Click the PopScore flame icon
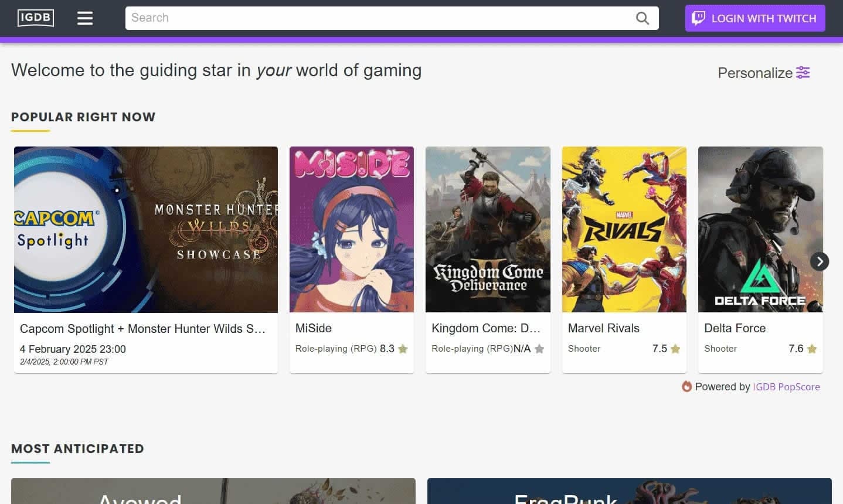843x504 pixels. click(x=686, y=386)
